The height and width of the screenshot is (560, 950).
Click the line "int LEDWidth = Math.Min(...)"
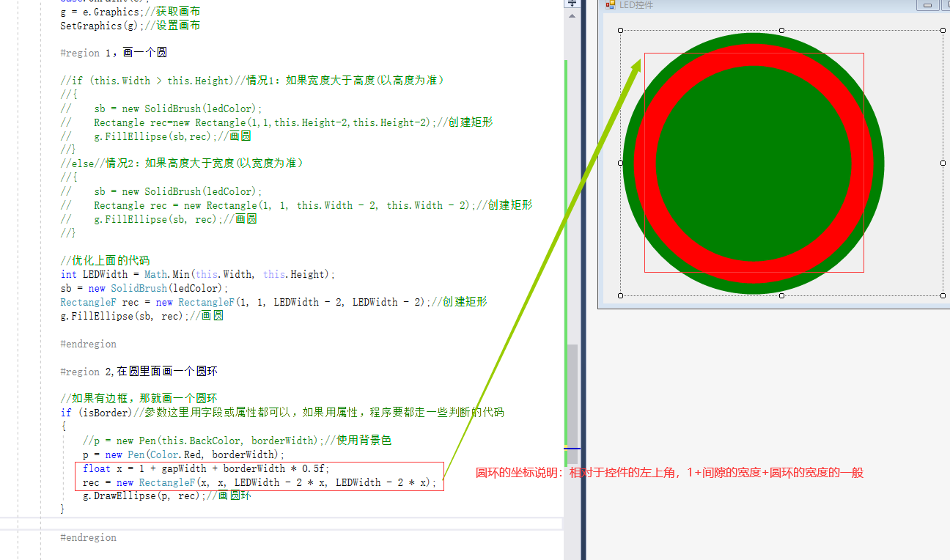coord(198,274)
